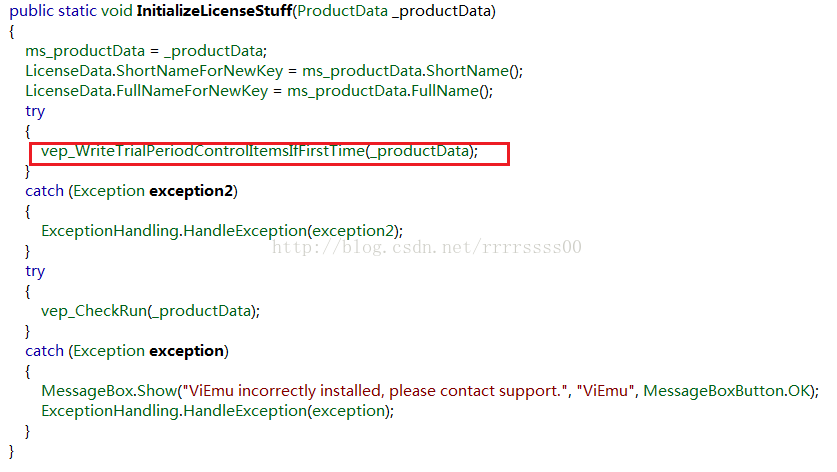837x472 pixels.
Task: Open the ExceptionHandling.HandleException(exception2) call
Action: pos(222,231)
